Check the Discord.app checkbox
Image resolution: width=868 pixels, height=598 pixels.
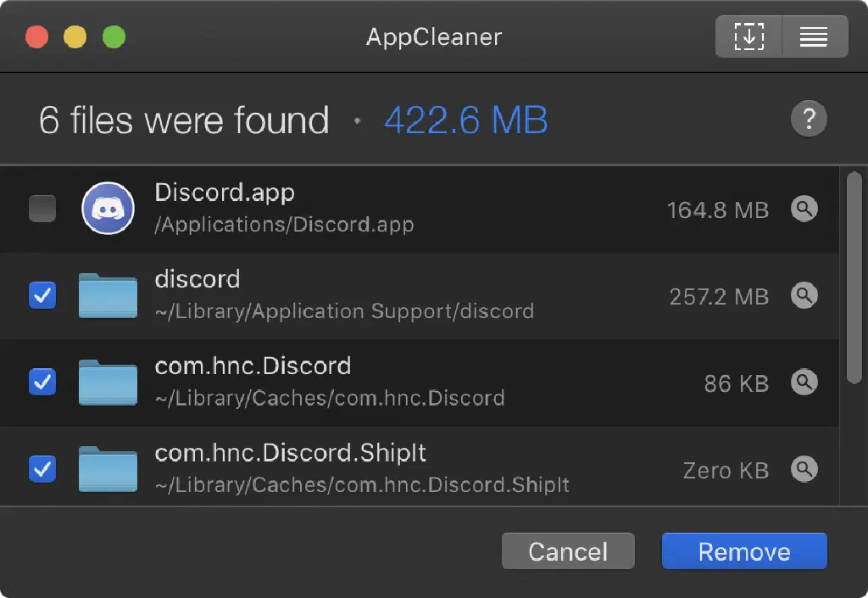[x=42, y=209]
